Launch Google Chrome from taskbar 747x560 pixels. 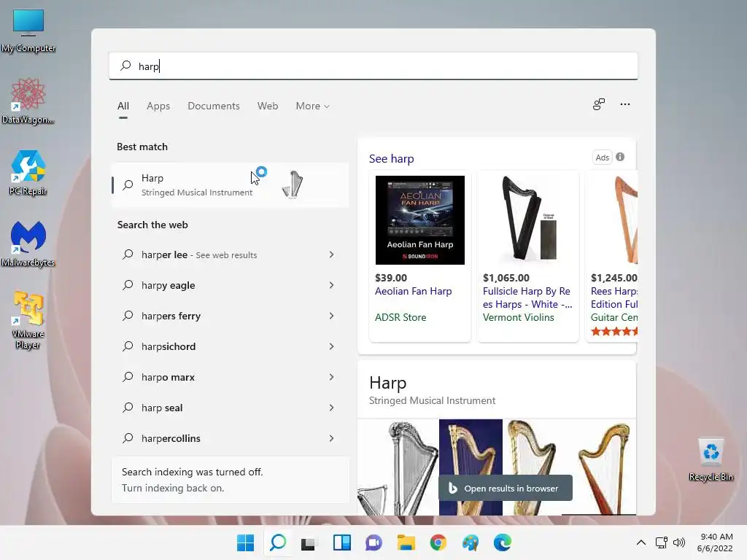(438, 542)
